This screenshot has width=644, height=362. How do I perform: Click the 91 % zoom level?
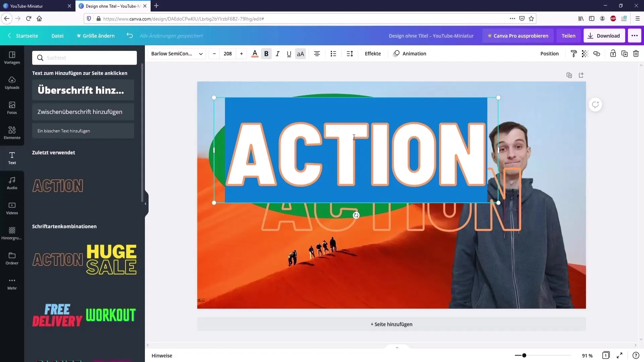[x=587, y=356]
